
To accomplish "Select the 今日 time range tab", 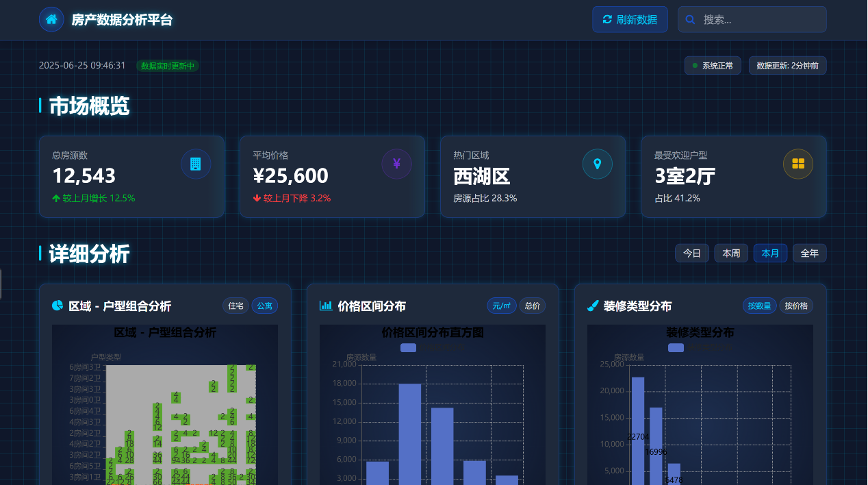I will tap(691, 253).
